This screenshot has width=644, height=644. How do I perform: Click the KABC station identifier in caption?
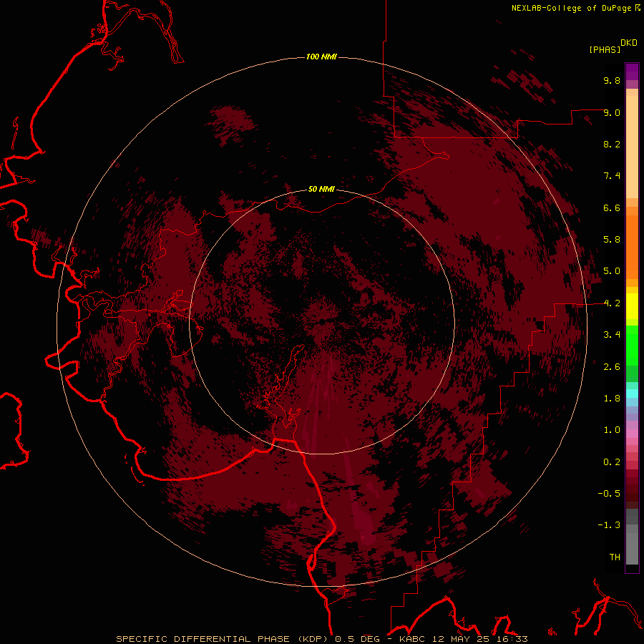pyautogui.click(x=413, y=639)
